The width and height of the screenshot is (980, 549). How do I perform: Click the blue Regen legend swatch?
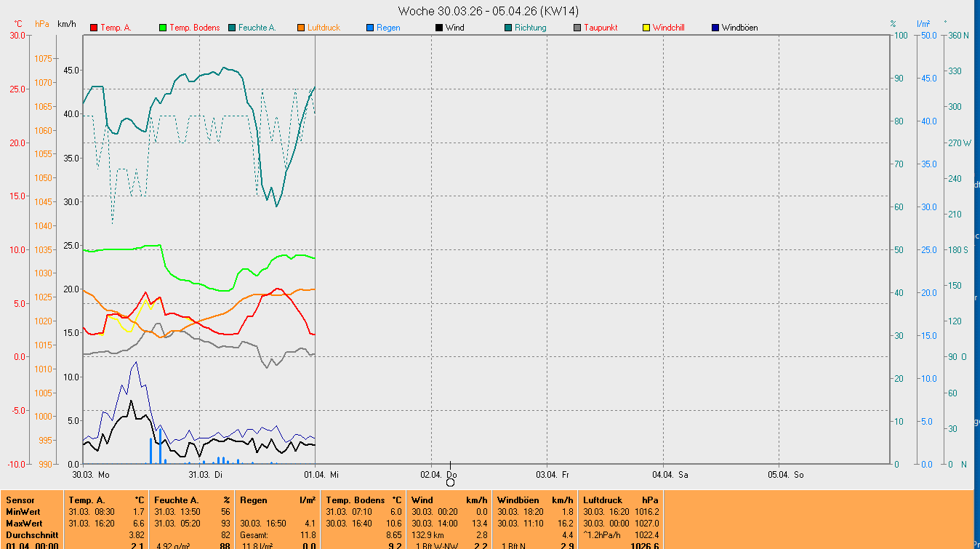point(370,28)
